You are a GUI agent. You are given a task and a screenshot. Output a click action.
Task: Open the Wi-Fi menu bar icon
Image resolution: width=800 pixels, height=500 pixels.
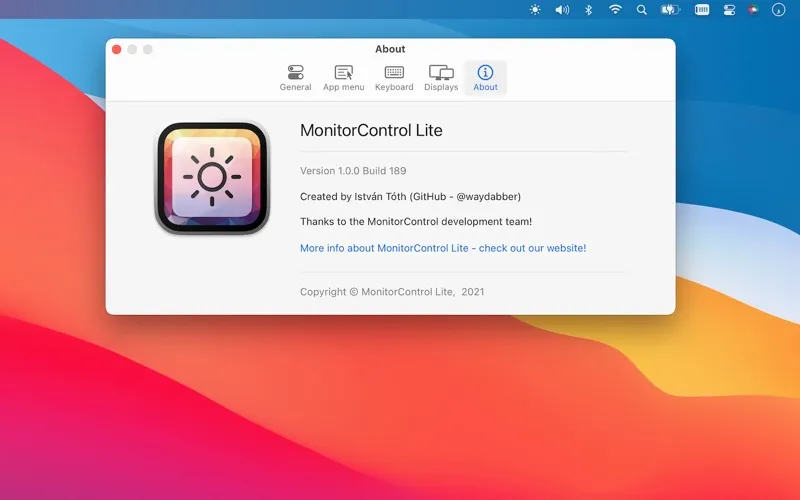615,10
